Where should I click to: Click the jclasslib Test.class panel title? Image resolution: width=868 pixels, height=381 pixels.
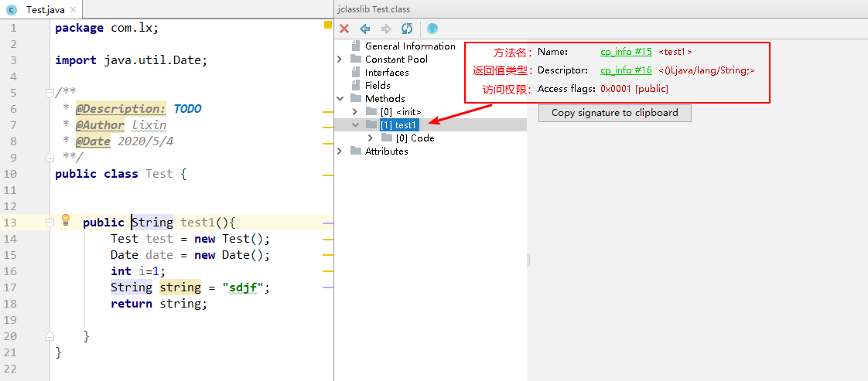tap(374, 9)
